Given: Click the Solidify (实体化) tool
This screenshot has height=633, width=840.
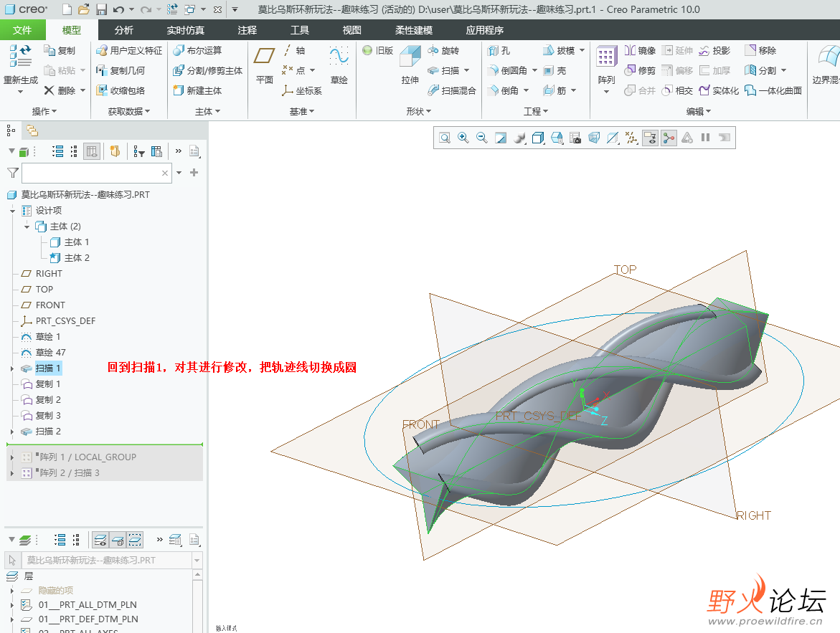Looking at the screenshot, I should (718, 90).
